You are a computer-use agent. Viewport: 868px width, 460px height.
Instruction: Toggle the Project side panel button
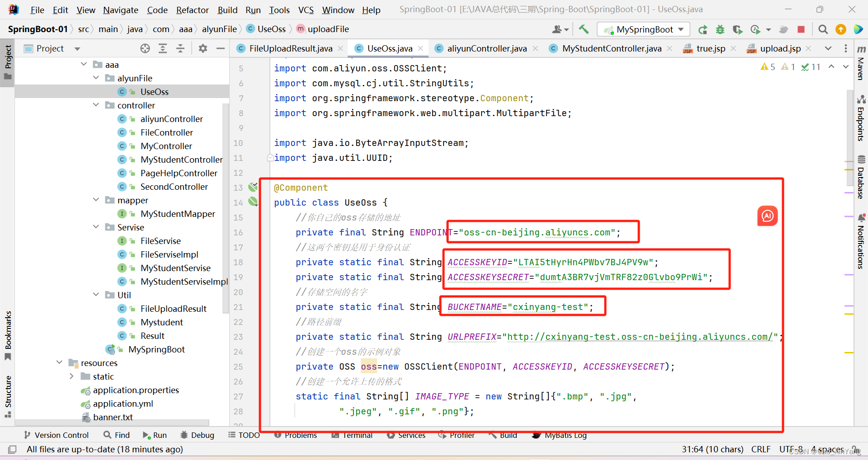click(x=8, y=62)
